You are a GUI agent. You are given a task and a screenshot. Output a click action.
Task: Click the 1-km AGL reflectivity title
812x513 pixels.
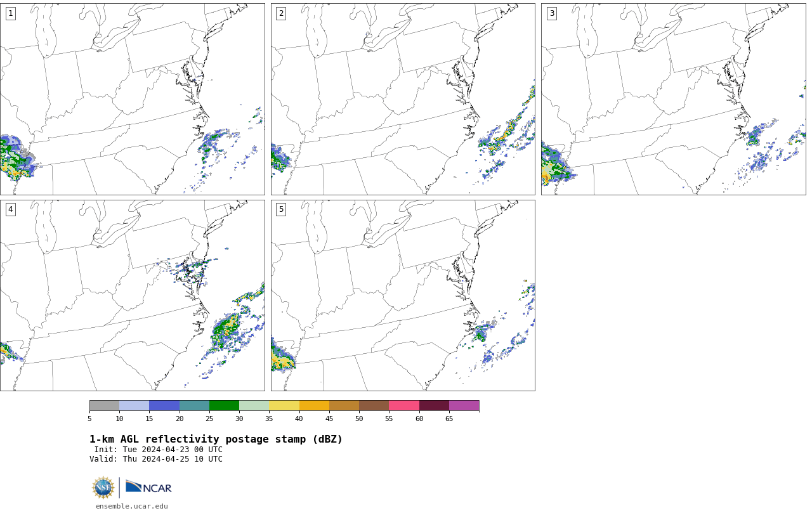point(216,439)
